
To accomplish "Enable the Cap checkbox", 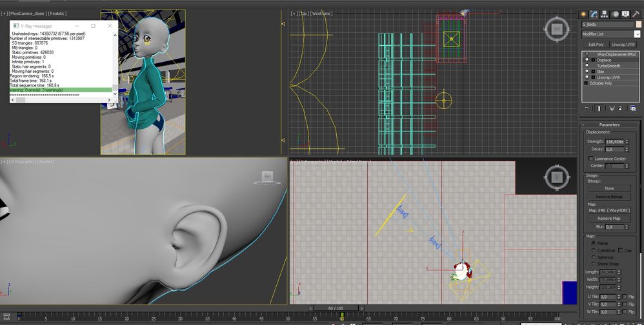I will pos(621,250).
